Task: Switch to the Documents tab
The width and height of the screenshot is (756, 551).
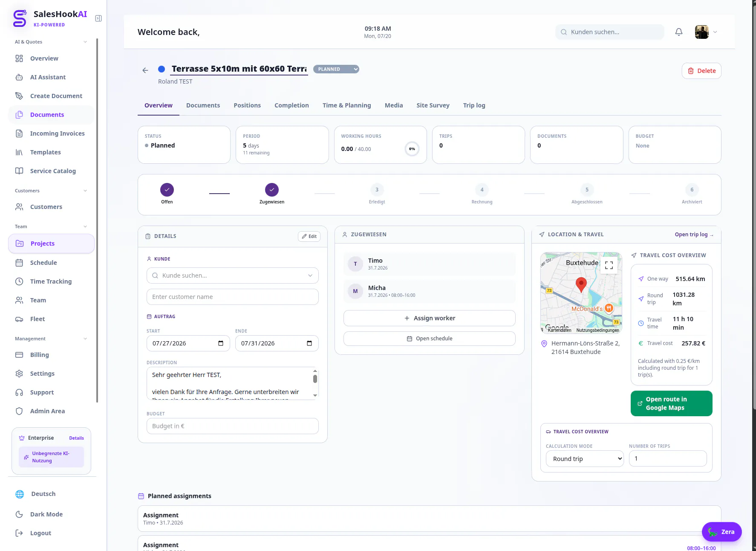Action: coord(203,105)
